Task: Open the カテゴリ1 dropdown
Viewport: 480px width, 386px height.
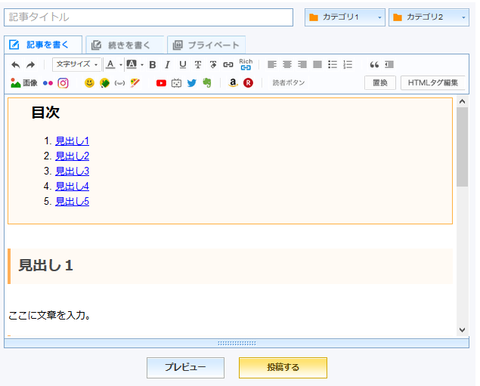Action: 345,17
